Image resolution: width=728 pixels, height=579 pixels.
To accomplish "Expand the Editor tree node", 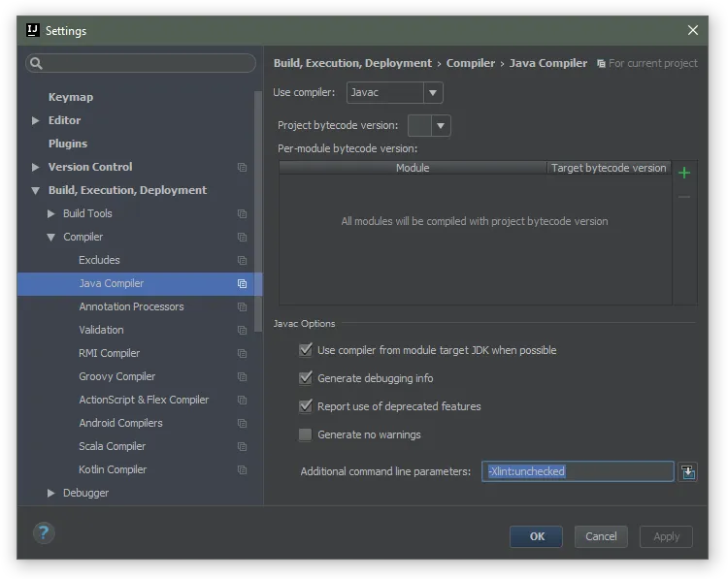I will coord(35,120).
